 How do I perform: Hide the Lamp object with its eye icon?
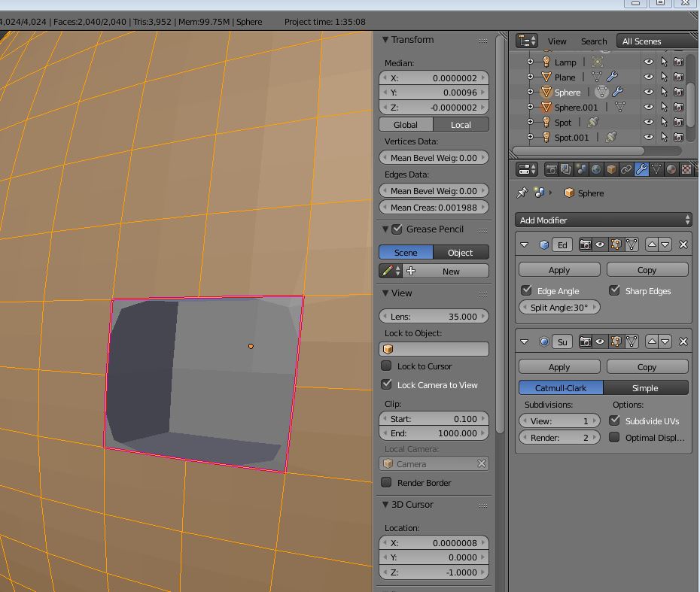tap(648, 62)
